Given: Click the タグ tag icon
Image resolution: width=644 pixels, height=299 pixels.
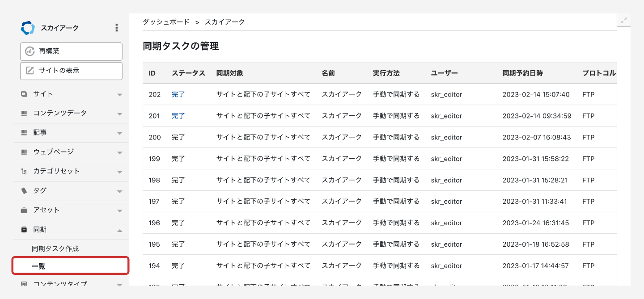Looking at the screenshot, I should (x=24, y=191).
